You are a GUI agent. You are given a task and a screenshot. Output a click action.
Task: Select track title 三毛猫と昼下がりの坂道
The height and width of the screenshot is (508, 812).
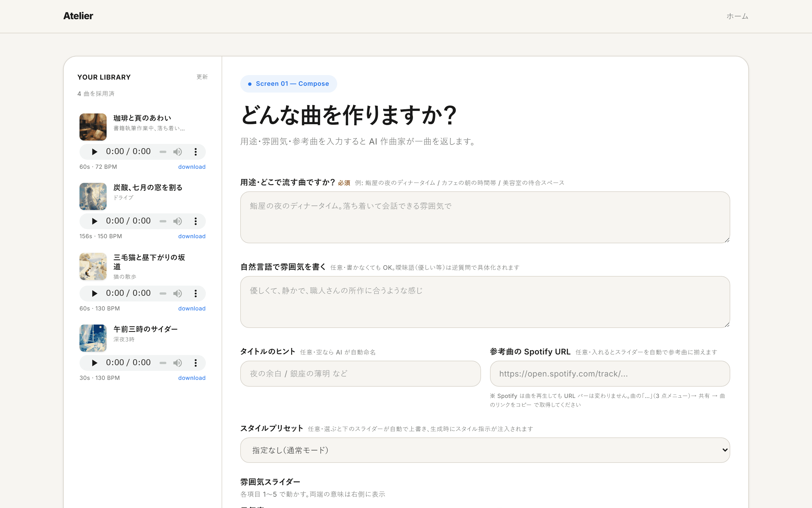[149, 262]
